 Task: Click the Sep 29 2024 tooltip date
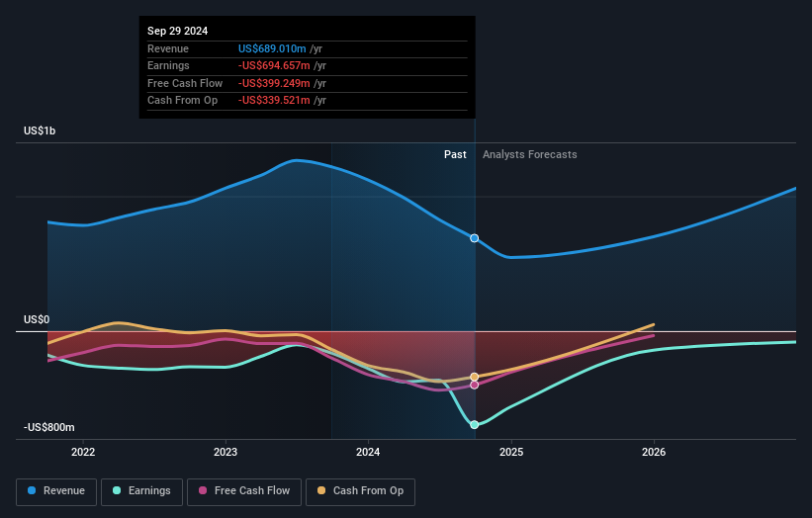[178, 31]
